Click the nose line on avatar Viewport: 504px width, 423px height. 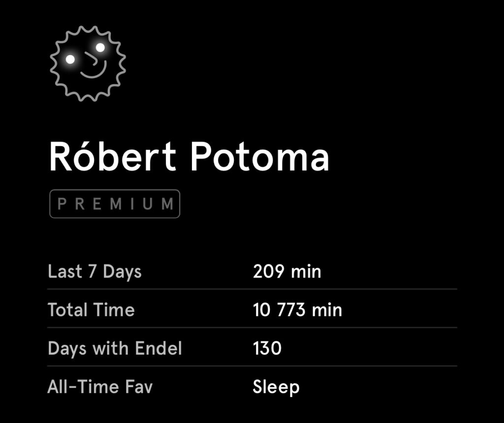coord(92,59)
